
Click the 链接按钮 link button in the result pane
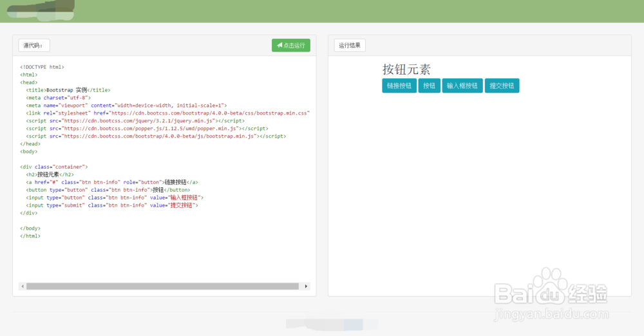[399, 86]
